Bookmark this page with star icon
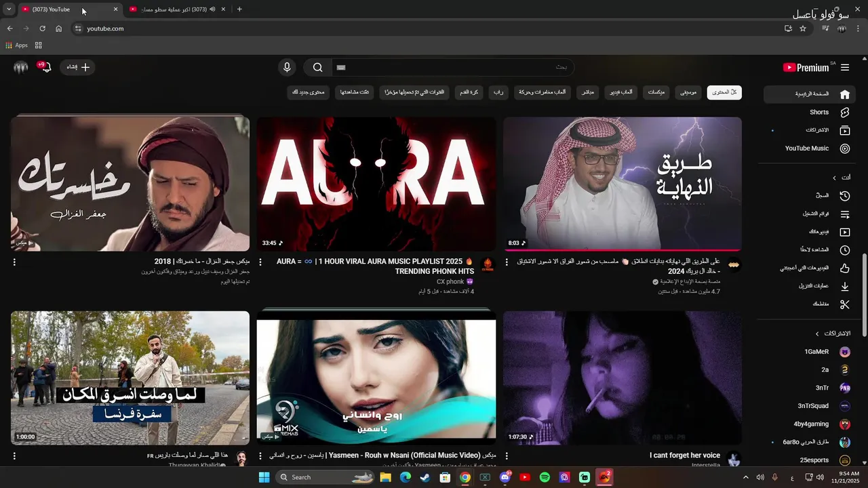Viewport: 868px width, 488px height. (x=803, y=28)
